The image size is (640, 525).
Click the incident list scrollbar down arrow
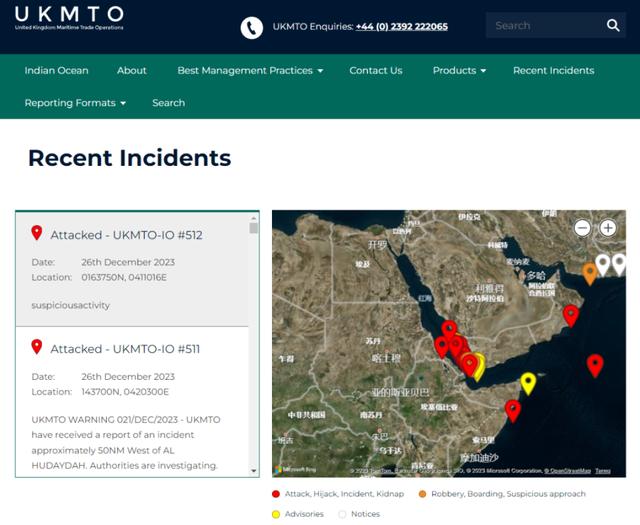click(253, 471)
